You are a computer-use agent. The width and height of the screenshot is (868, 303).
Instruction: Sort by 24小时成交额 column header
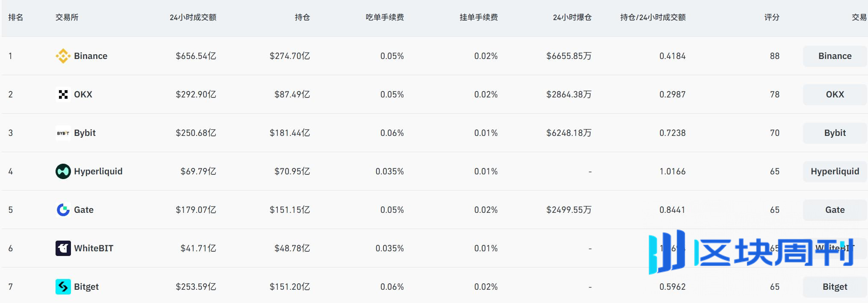[x=193, y=18]
